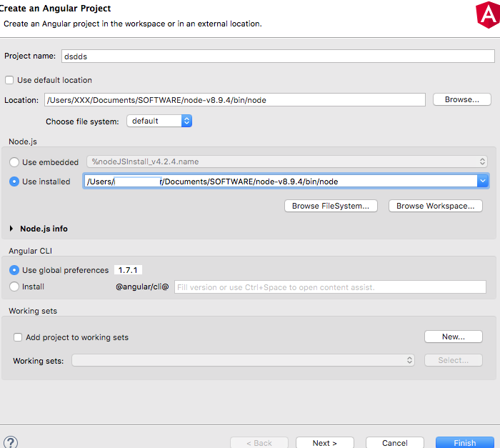Click the Finish button
This screenshot has width=500, height=448.
point(464,442)
